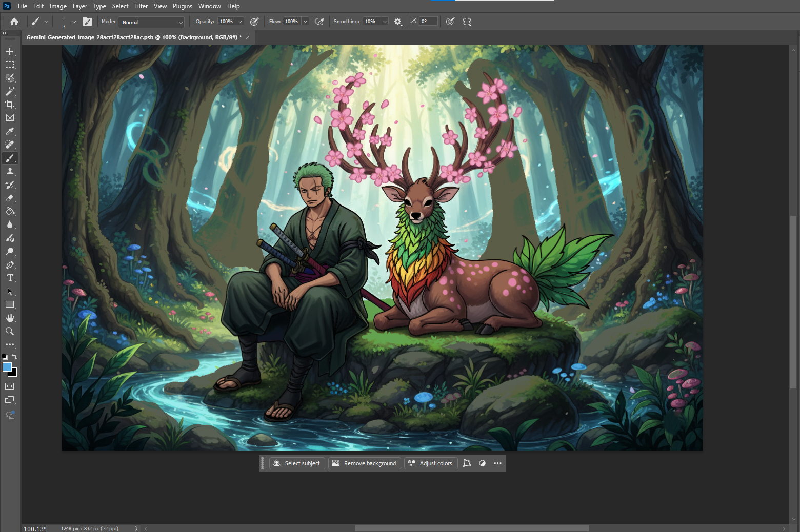Enable airbrush-style build-up effects
The image size is (800, 532).
coord(319,22)
